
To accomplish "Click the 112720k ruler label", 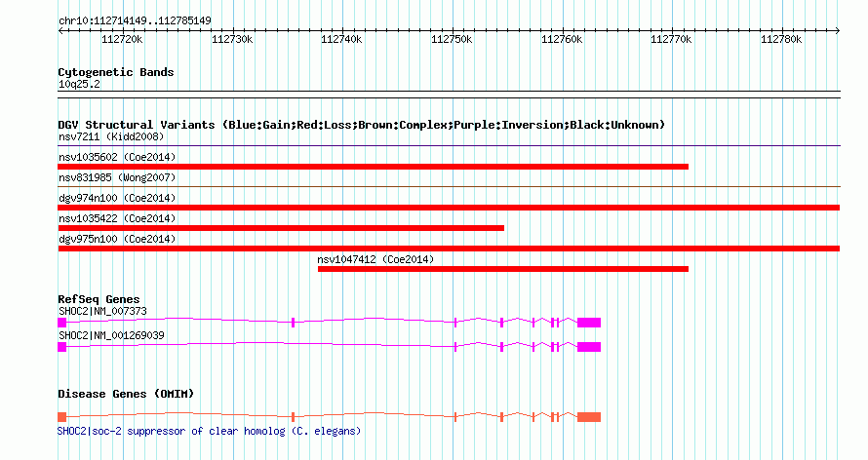I will 122,39.
